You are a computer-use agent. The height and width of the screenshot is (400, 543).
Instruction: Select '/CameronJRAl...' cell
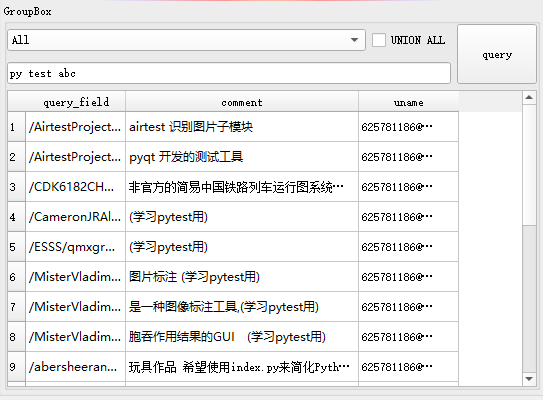(75, 217)
